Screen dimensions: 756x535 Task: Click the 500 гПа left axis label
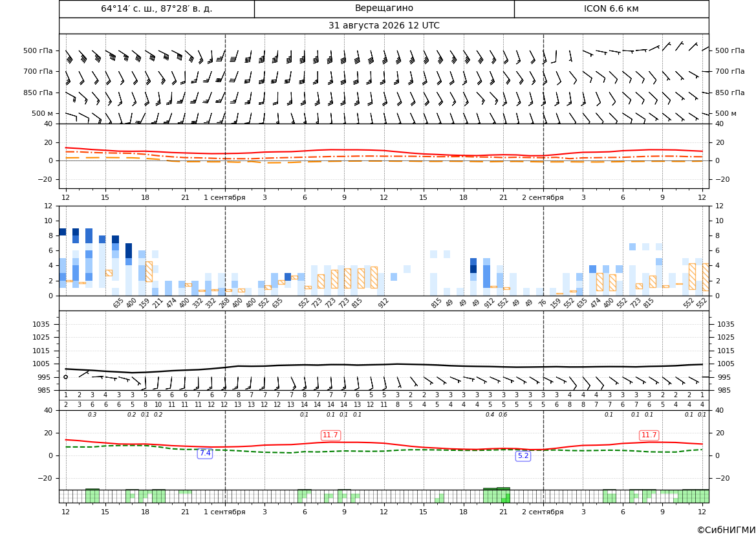[x=38, y=50]
